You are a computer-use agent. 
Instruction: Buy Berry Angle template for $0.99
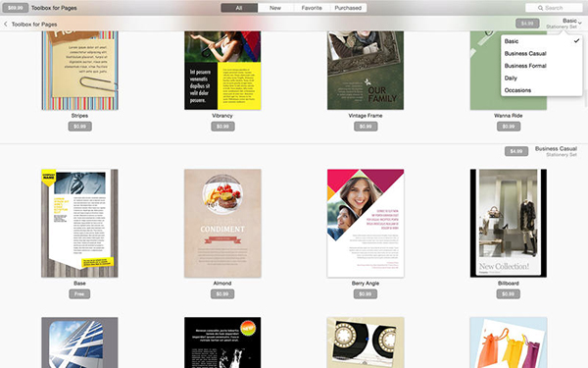point(366,294)
